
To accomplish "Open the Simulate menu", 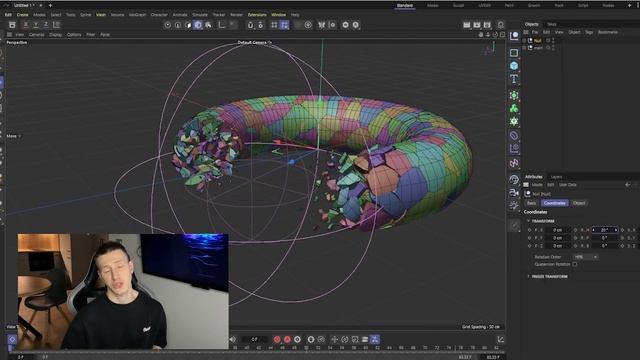I will 200,15.
